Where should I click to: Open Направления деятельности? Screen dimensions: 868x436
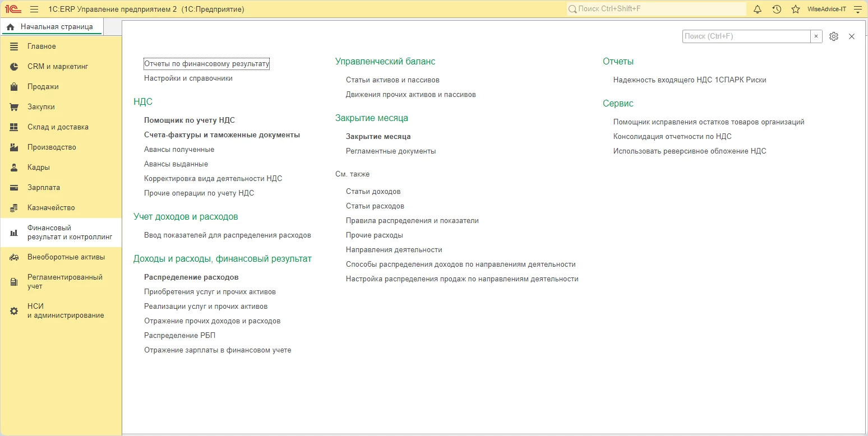(x=394, y=250)
